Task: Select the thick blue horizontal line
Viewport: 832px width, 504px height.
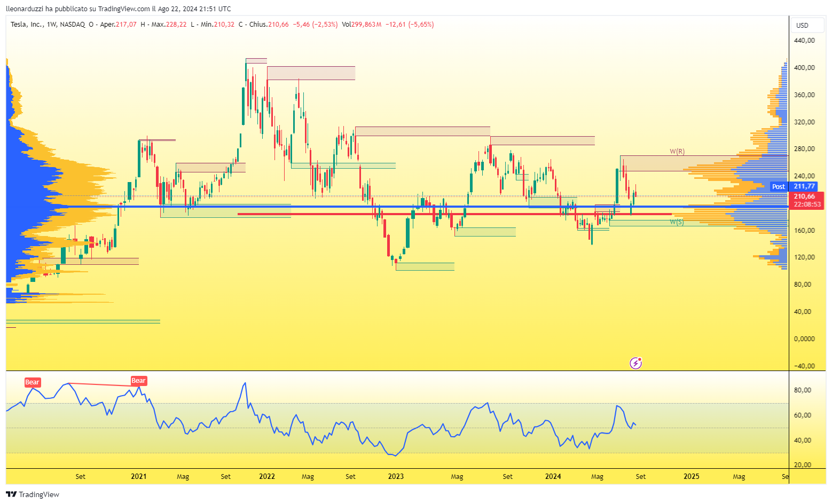Action: coord(396,207)
